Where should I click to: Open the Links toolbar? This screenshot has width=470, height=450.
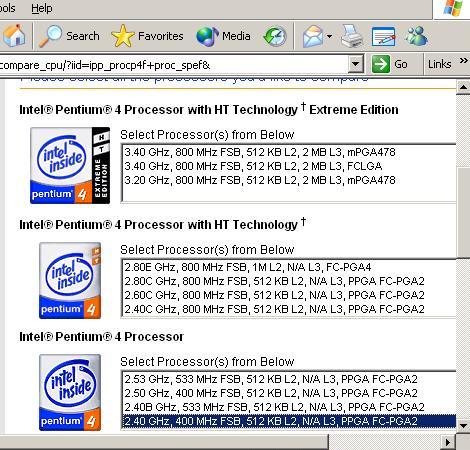pos(440,64)
